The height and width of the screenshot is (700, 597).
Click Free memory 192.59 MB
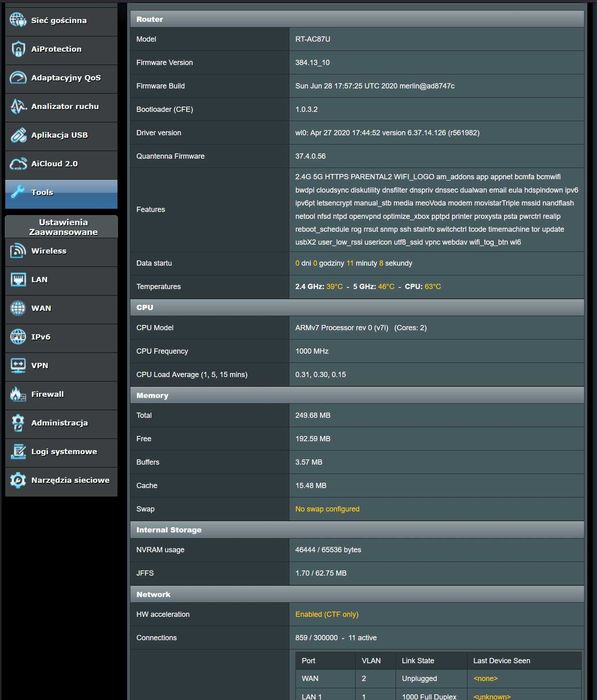pos(313,439)
